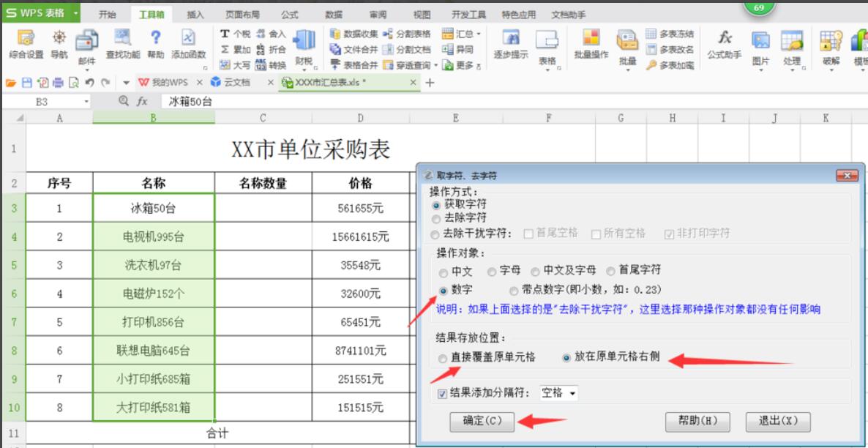Click 添加函数 add function icon
This screenshot has height=448, width=868.
coord(188,45)
